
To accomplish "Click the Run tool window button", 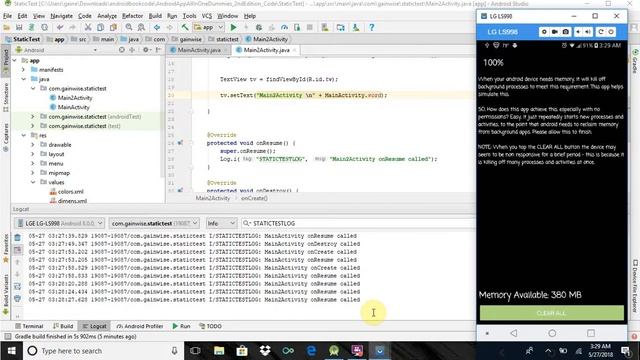I will (181, 326).
